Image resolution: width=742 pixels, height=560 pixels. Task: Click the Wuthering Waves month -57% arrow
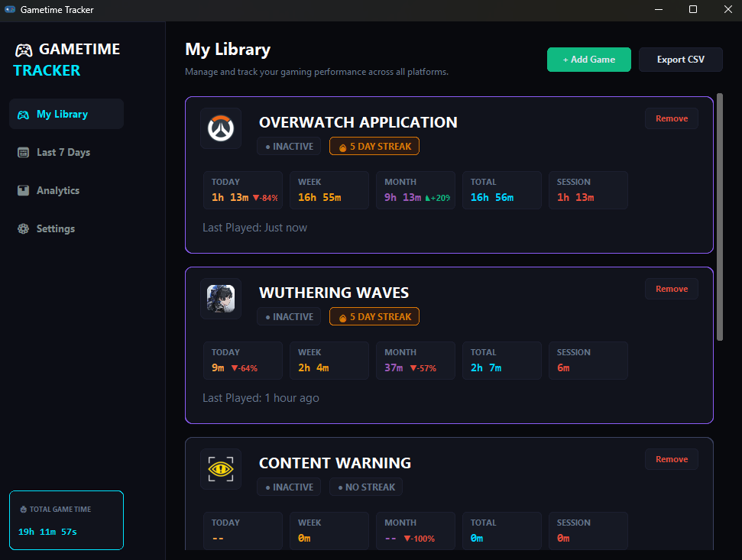(x=413, y=368)
